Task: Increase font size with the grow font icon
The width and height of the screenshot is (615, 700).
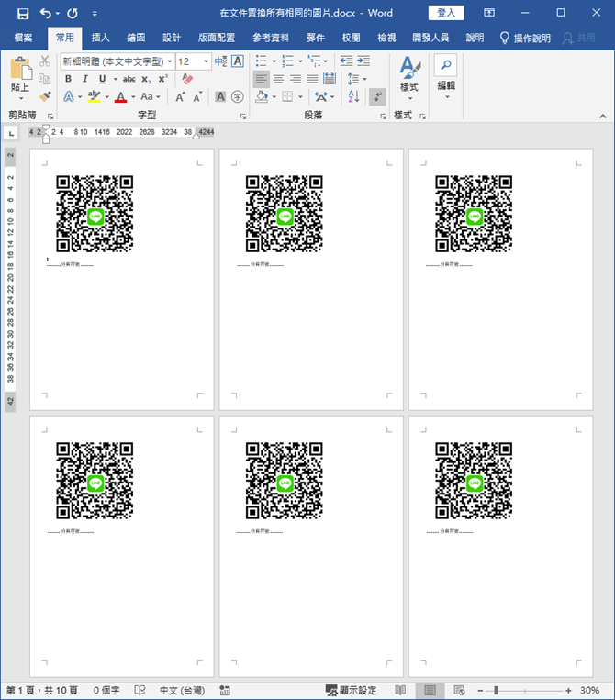Action: pyautogui.click(x=181, y=96)
